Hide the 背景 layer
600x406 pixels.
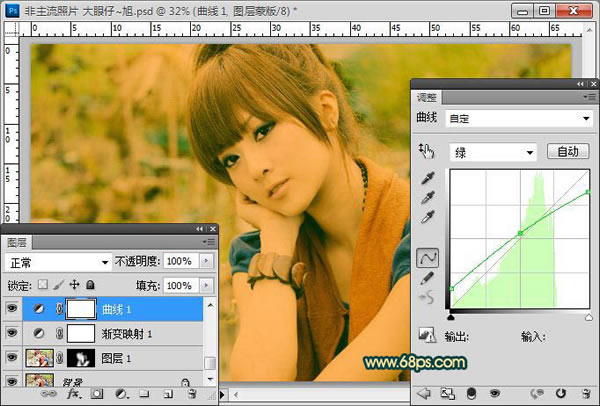point(12,381)
